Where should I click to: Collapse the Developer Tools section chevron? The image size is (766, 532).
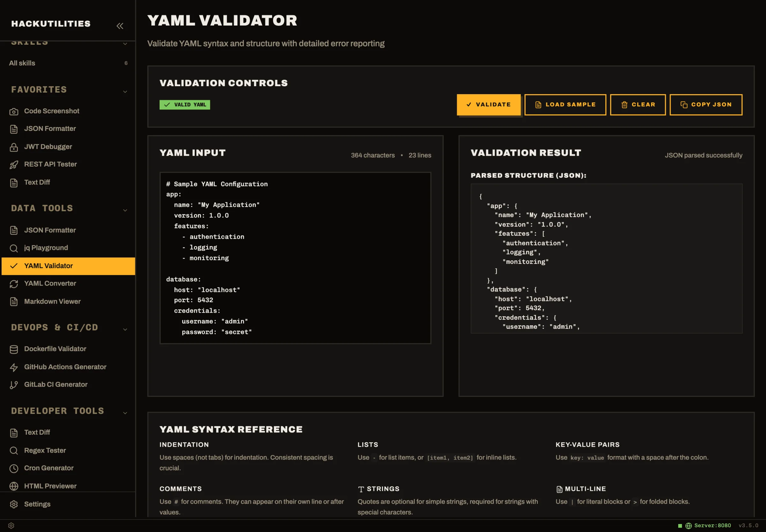click(x=125, y=413)
